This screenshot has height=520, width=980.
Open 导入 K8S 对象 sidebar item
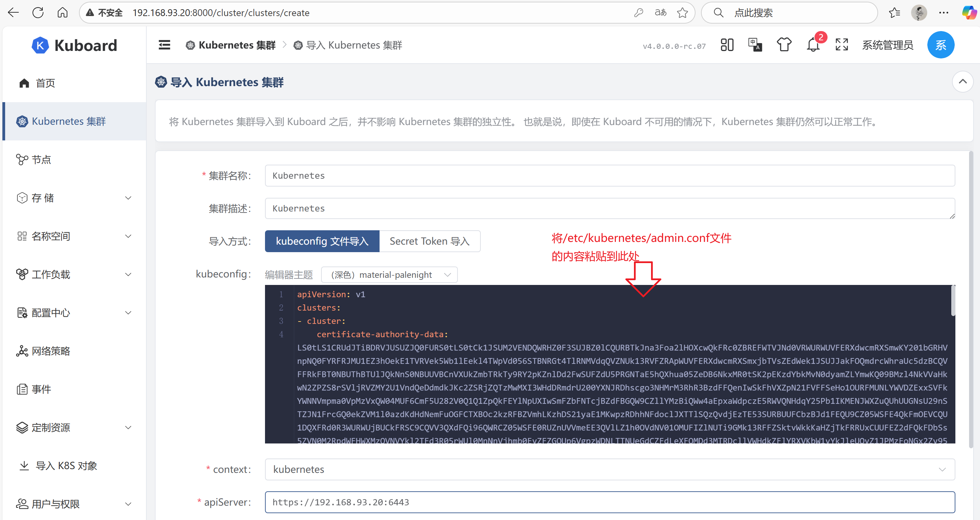tap(75, 466)
